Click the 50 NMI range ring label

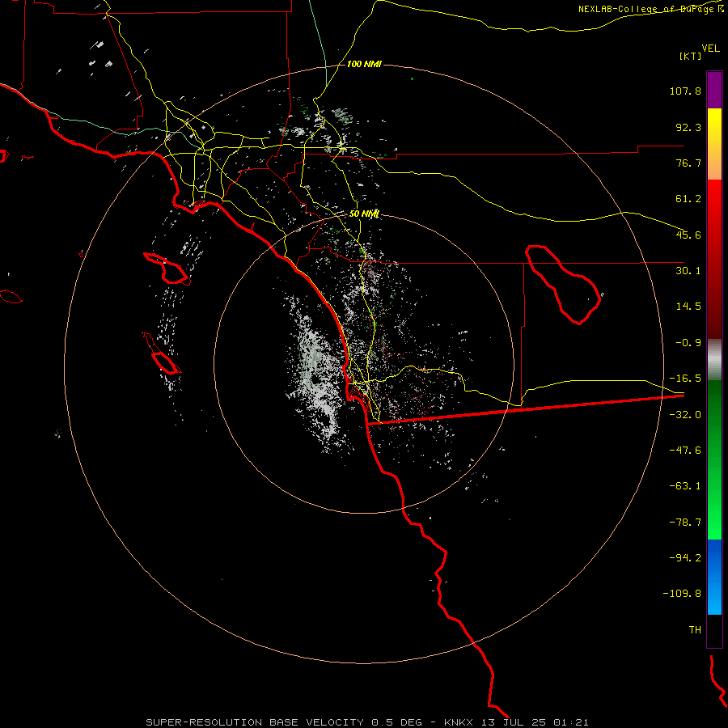pos(364,214)
